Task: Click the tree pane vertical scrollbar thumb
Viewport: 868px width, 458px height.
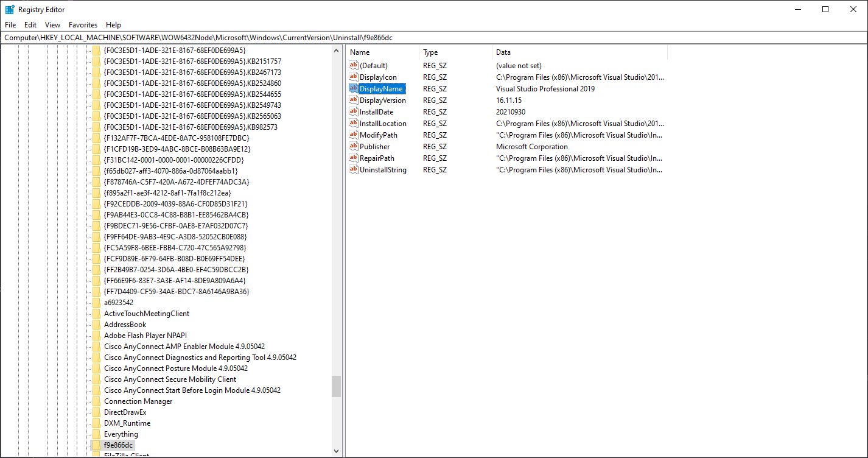Action: pyautogui.click(x=337, y=386)
